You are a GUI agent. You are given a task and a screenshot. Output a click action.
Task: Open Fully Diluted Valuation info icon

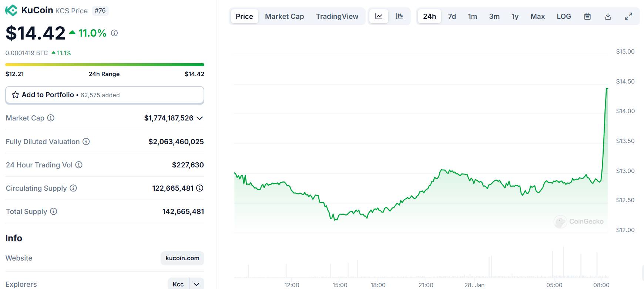pos(86,142)
